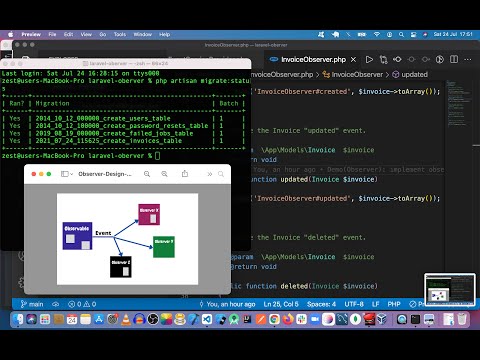Open App Store from the Dock

(99, 319)
